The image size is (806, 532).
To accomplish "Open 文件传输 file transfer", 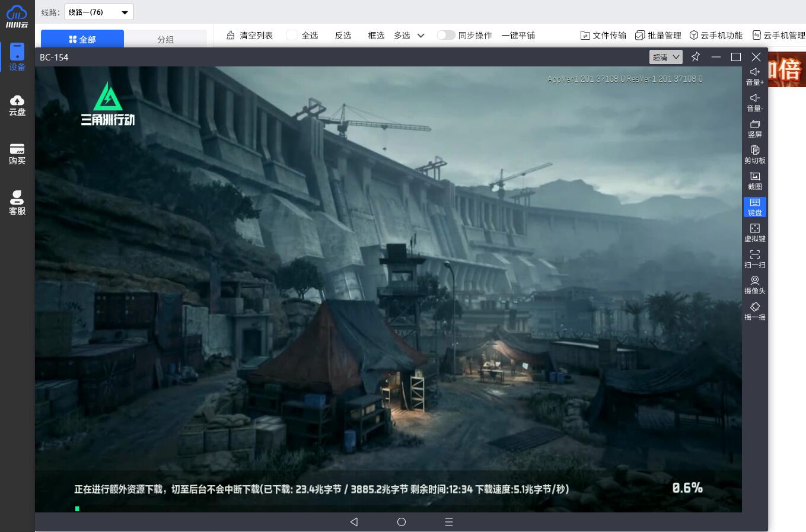I will pos(603,36).
